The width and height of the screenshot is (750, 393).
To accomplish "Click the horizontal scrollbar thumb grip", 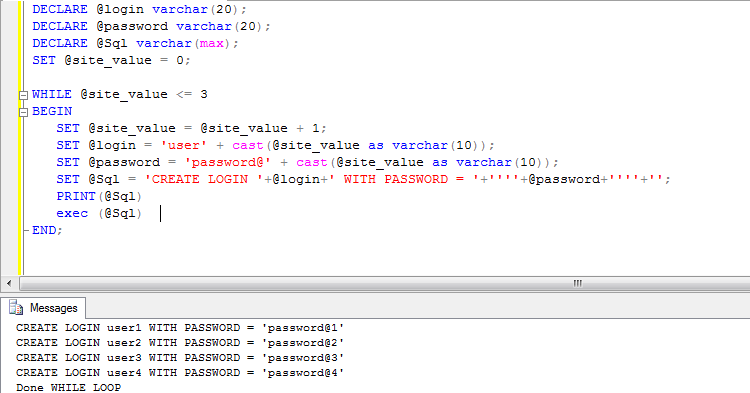I will coord(577,284).
